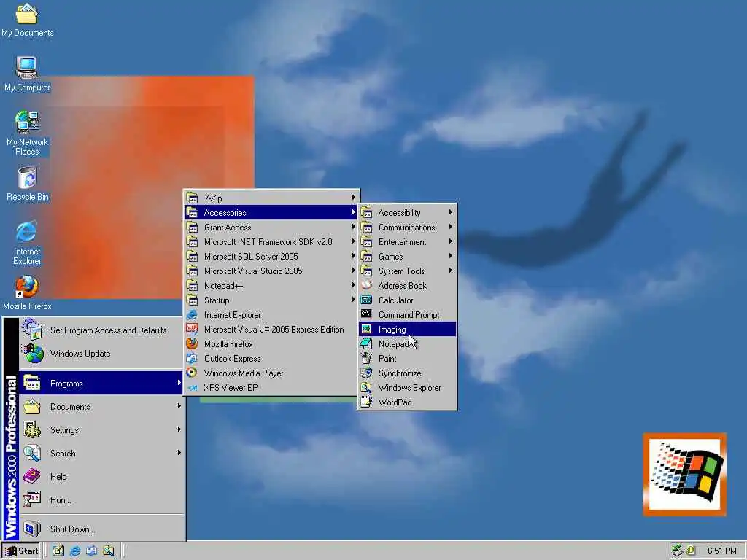747x560 pixels.
Task: Open the Recycle Bin icon
Action: pos(27,184)
